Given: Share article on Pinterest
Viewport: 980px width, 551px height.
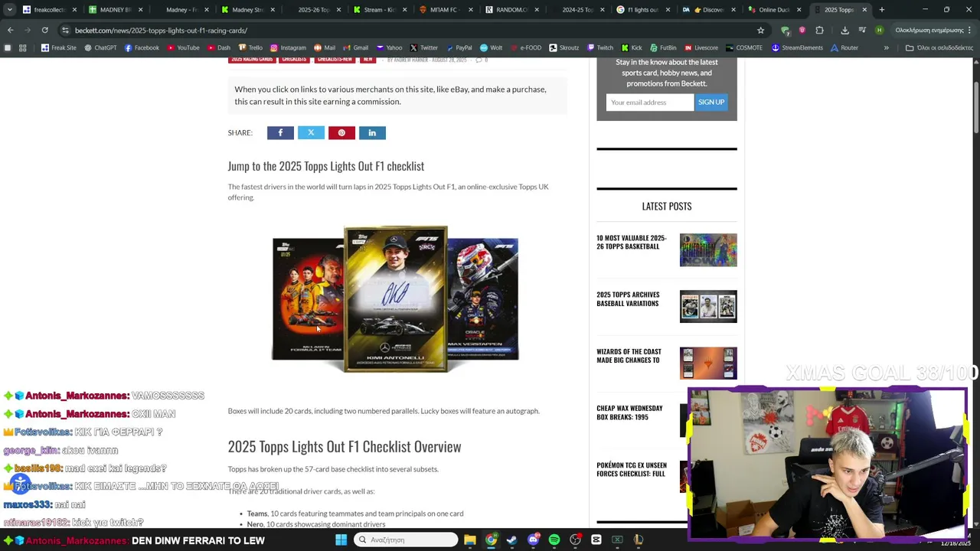Looking at the screenshot, I should 341,133.
